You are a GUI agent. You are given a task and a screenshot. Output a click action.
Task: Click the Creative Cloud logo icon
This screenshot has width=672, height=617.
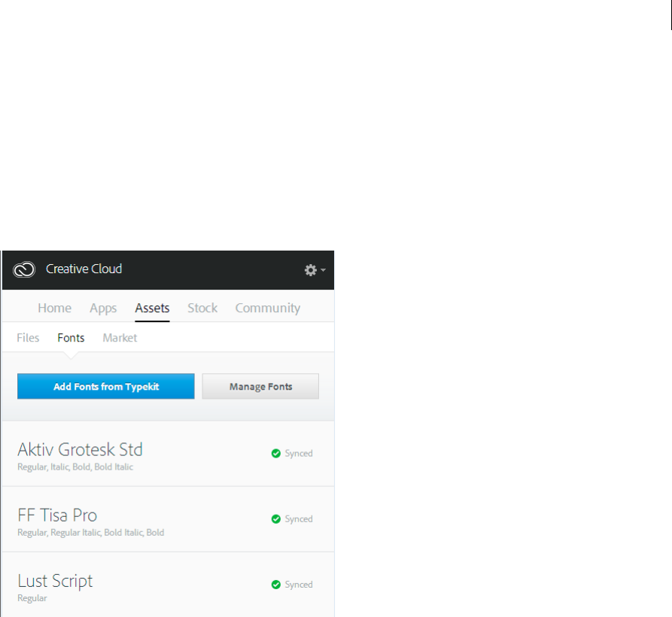point(24,269)
